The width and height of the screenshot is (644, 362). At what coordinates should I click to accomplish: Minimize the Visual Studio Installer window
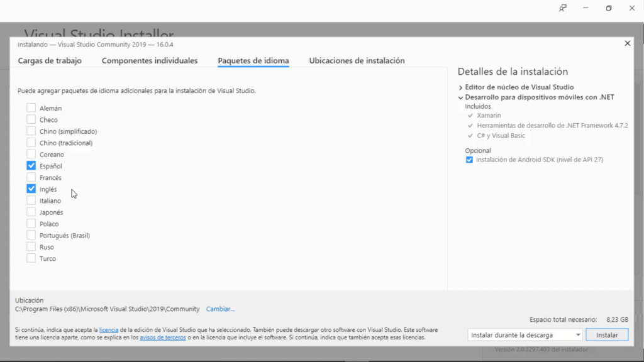[586, 8]
